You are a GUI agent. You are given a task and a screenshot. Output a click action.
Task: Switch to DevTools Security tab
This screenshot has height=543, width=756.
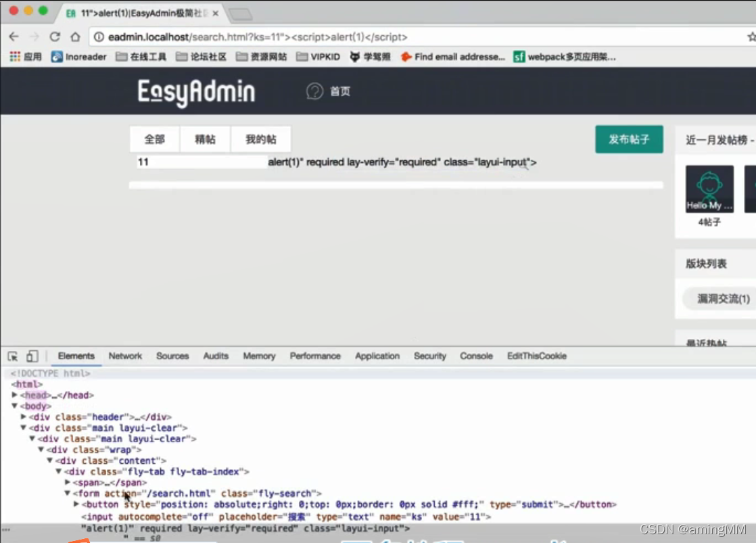click(x=430, y=356)
